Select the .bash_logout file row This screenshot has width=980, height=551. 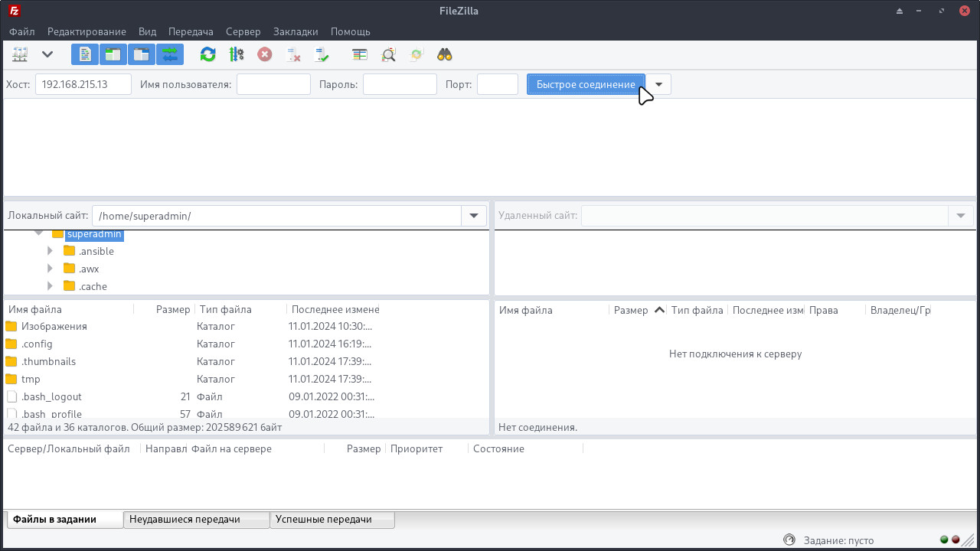[x=246, y=396]
